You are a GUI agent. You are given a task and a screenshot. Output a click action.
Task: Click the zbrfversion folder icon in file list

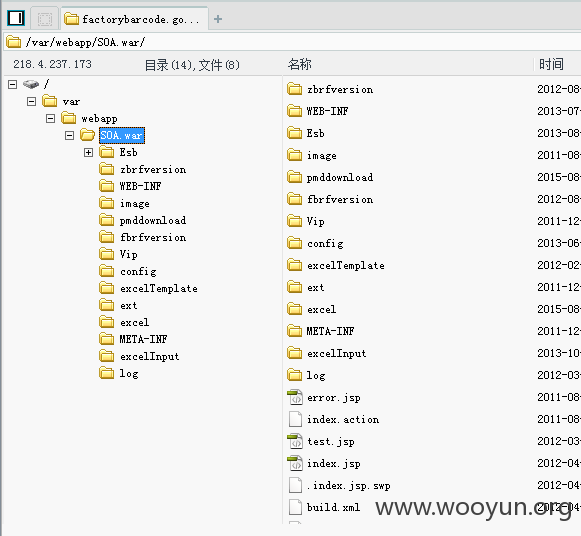pyautogui.click(x=295, y=89)
